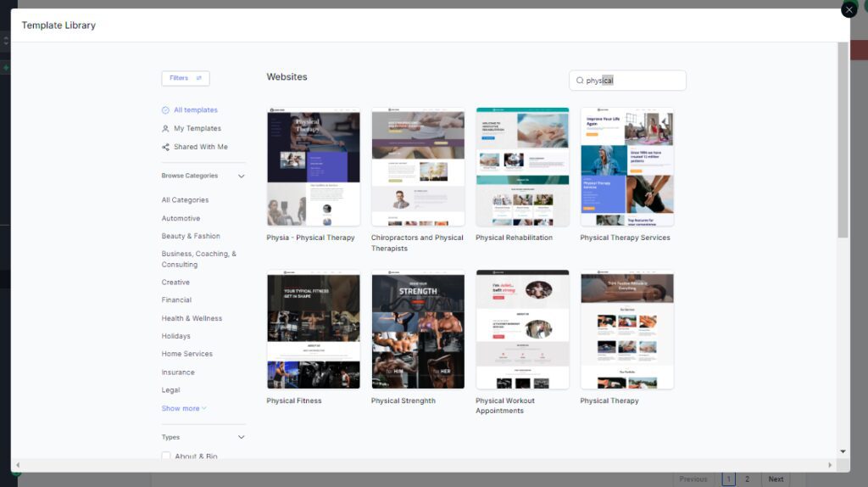Close the Template Library dialog
Image resolution: width=868 pixels, height=487 pixels.
(x=849, y=9)
